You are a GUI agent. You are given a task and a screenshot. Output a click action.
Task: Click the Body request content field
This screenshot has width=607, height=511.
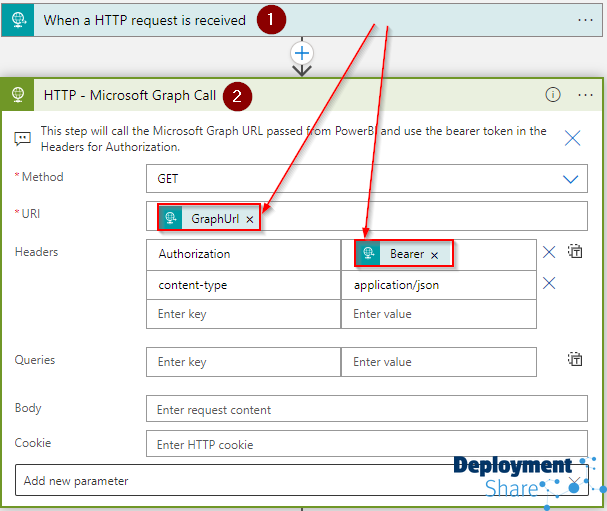coord(367,409)
